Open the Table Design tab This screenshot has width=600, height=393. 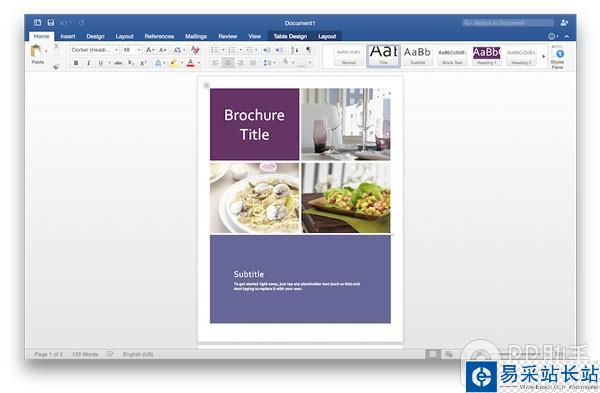(290, 36)
